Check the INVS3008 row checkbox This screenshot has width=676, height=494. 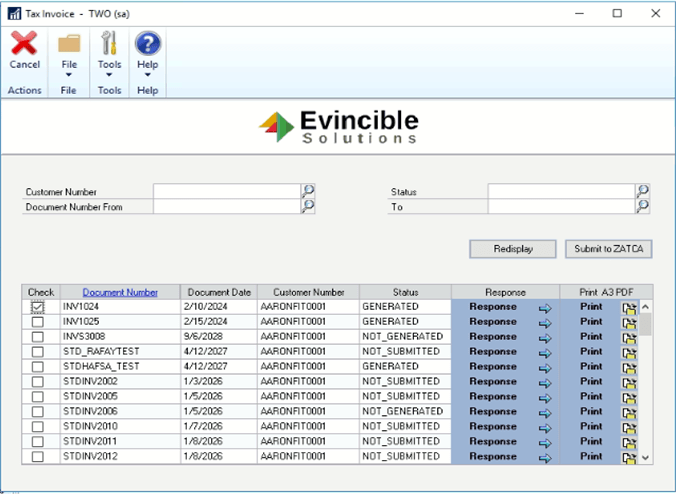point(38,337)
